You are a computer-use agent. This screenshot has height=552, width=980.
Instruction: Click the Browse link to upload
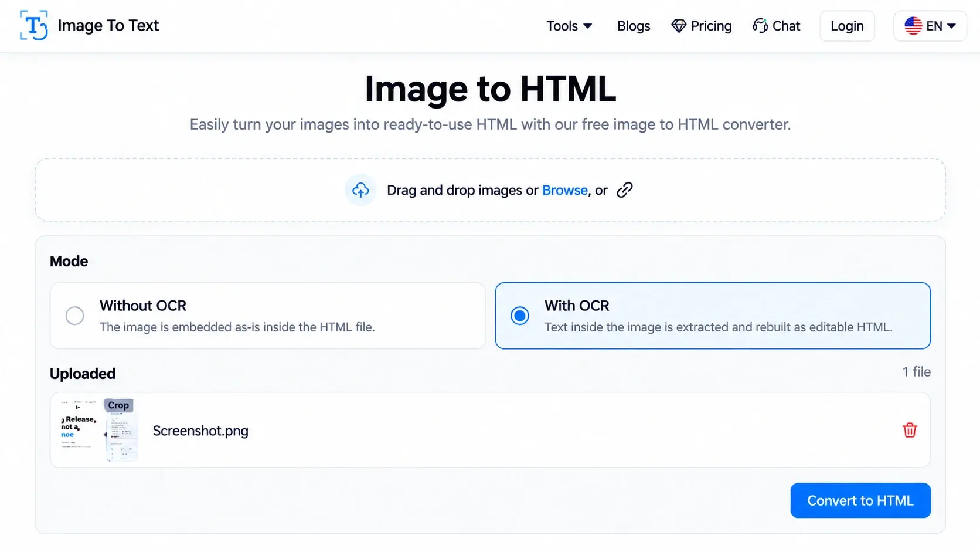pos(564,190)
